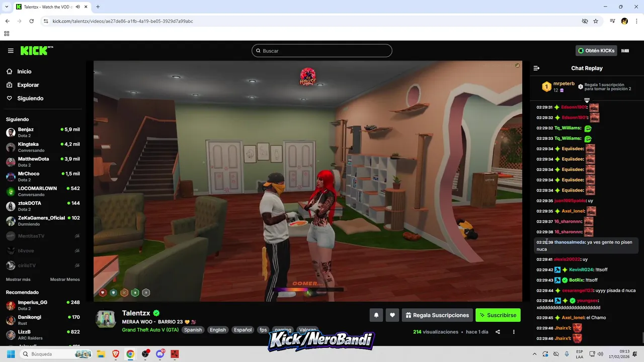
Task: Collapse following list with Mostrar Menos
Action: [65, 280]
